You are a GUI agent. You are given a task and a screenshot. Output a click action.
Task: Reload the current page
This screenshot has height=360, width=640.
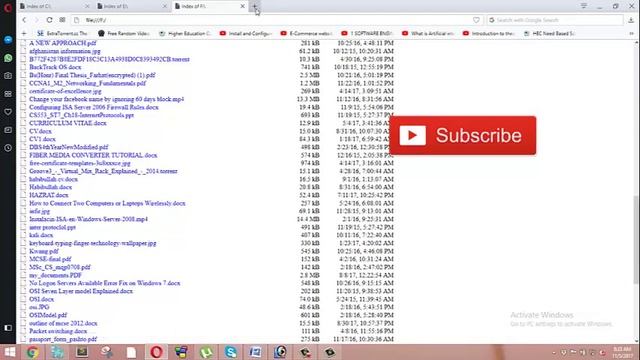(49, 20)
